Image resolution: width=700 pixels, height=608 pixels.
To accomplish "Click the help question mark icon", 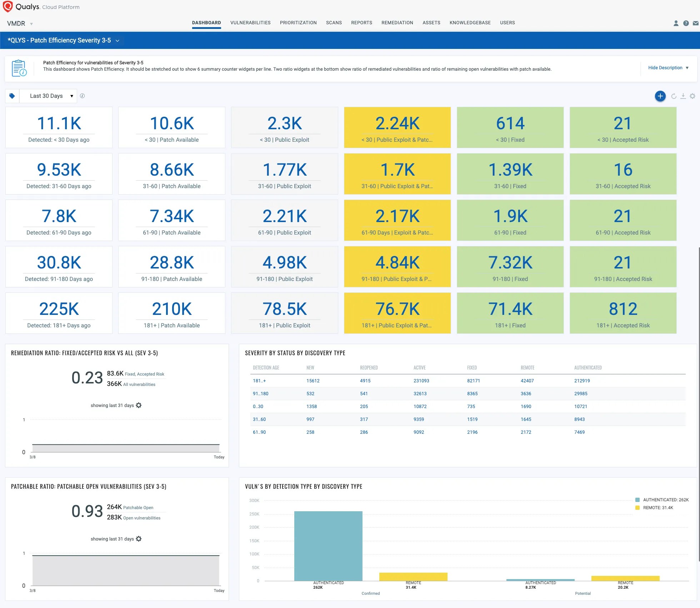I will tap(686, 23).
